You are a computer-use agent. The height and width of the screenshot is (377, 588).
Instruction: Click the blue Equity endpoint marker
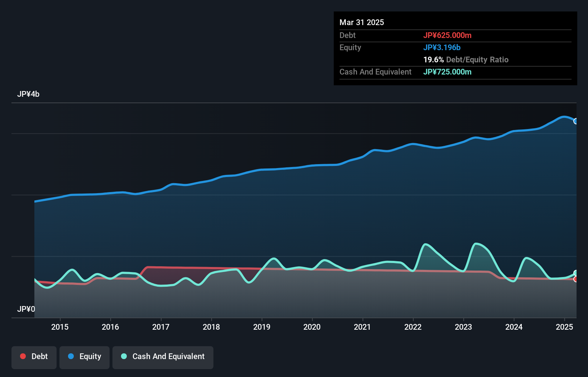576,121
